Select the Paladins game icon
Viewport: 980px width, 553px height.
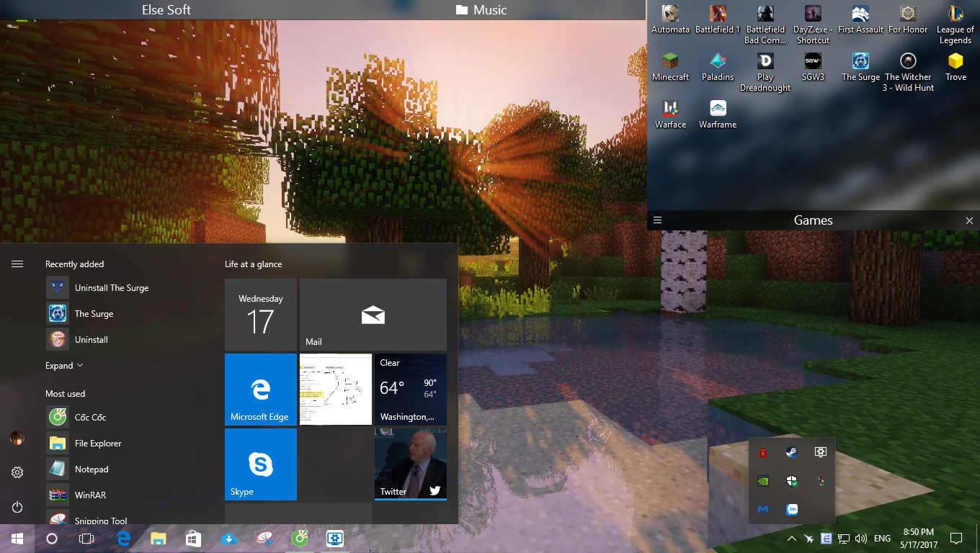(718, 67)
